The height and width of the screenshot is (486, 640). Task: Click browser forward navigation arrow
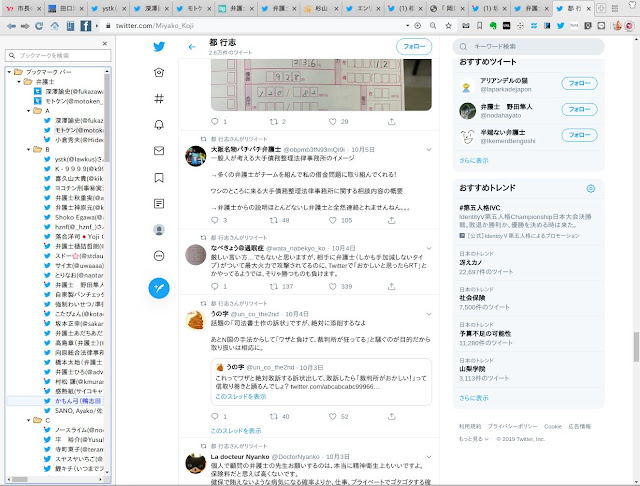(25, 26)
